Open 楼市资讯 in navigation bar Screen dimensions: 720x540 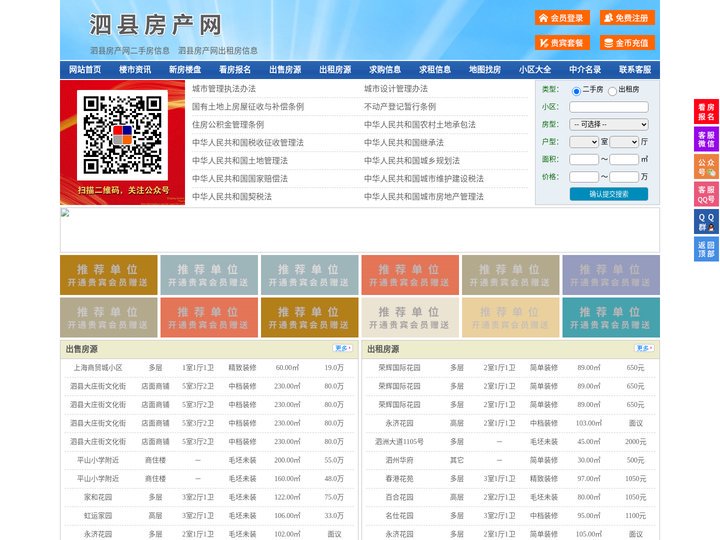(x=135, y=70)
